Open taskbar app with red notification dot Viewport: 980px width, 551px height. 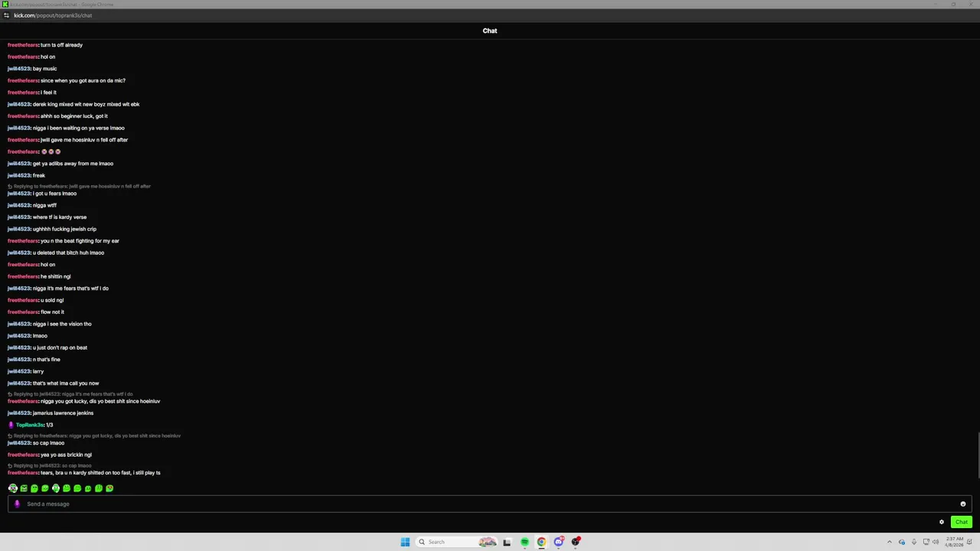point(576,542)
